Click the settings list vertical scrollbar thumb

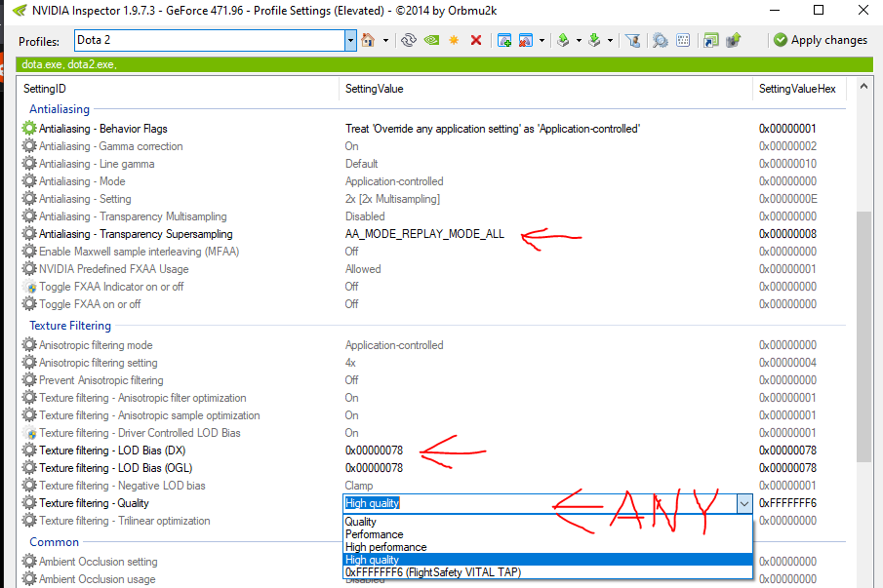[863, 336]
